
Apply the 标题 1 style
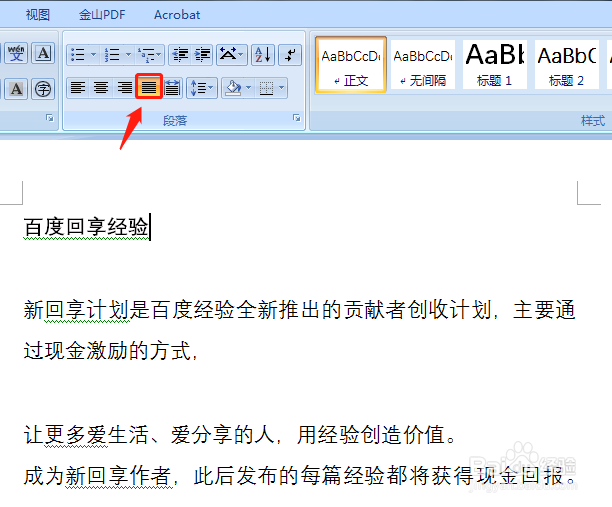pyautogui.click(x=495, y=65)
